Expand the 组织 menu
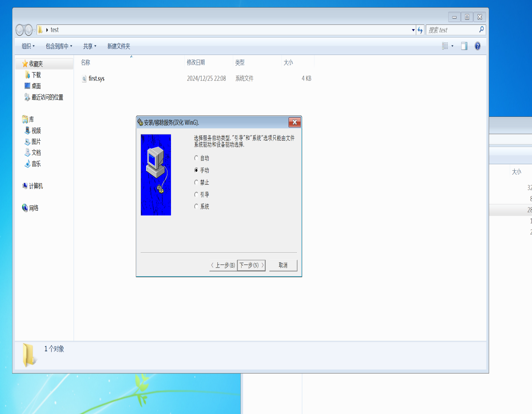This screenshot has height=414, width=532. click(27, 46)
